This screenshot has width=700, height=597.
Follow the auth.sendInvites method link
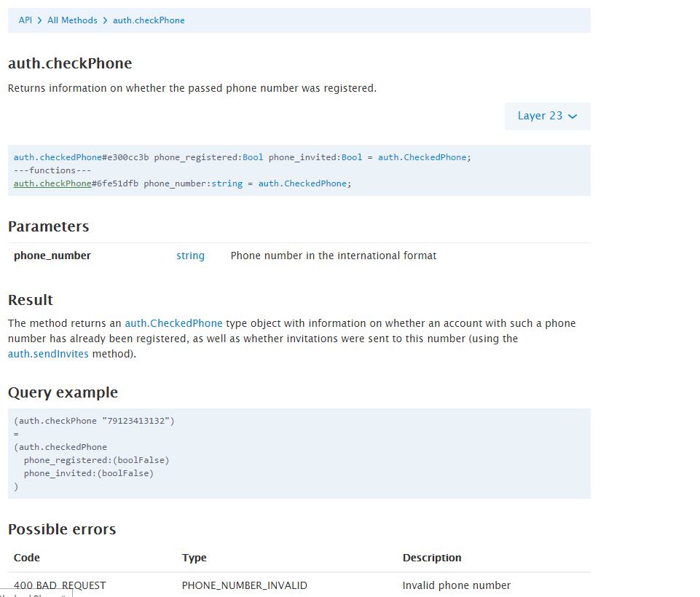48,354
